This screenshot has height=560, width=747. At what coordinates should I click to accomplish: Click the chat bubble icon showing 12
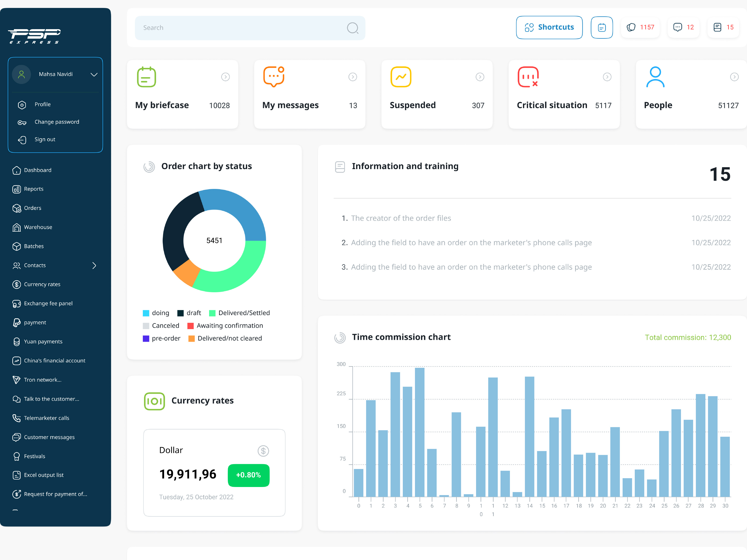[x=677, y=27]
